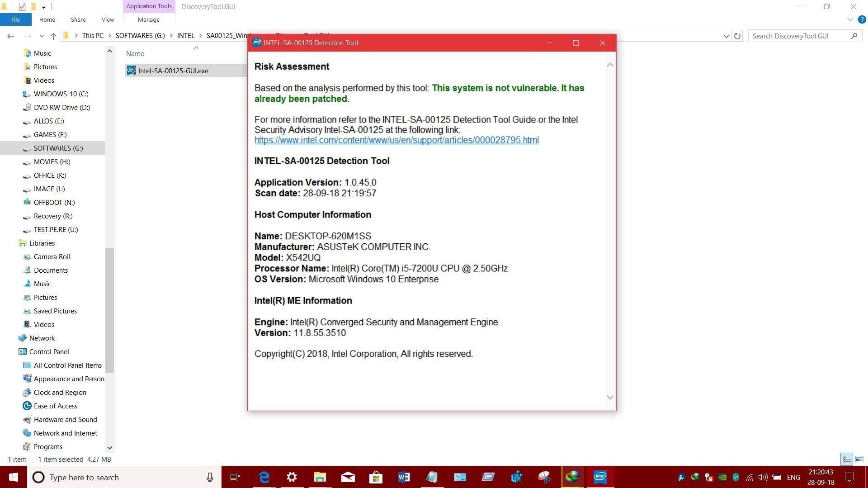Click SOFTWARES (G:) breadcrumb in address bar
The height and width of the screenshot is (488, 868).
140,36
